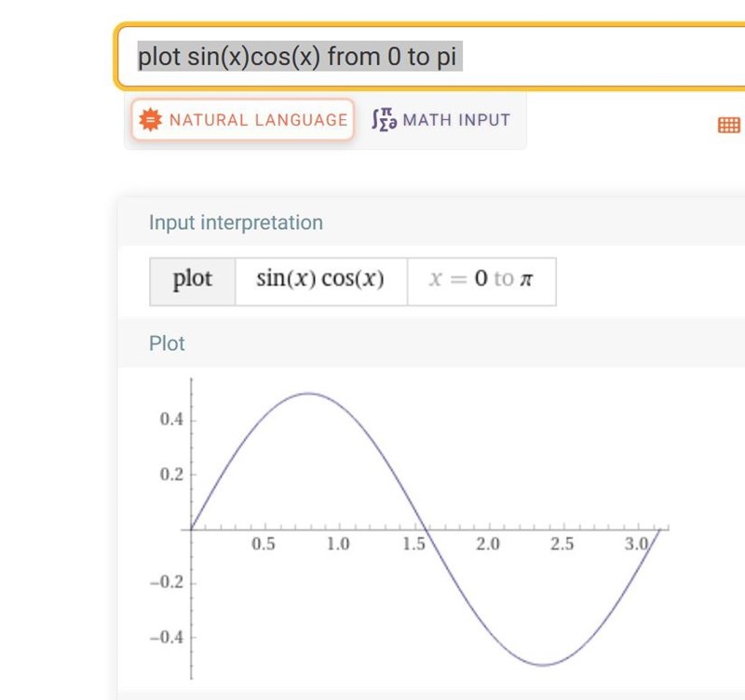The height and width of the screenshot is (700, 745).
Task: Click the 2.5 tick label on x-axis
Action: click(x=562, y=545)
